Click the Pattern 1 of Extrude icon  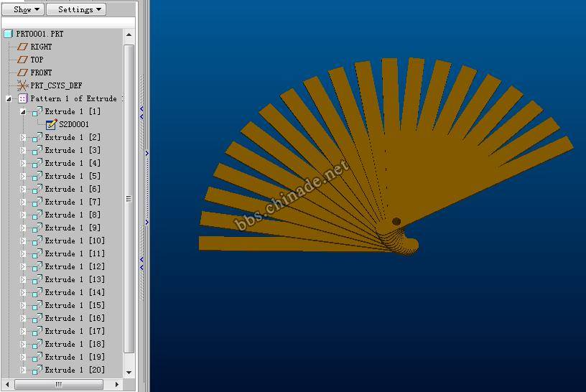(22, 98)
